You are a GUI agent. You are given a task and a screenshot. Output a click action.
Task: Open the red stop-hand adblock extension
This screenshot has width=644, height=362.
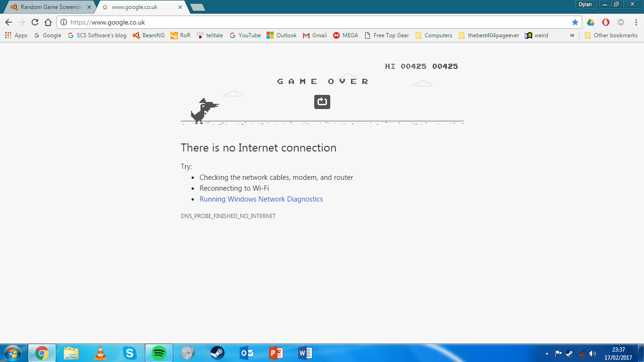606,22
